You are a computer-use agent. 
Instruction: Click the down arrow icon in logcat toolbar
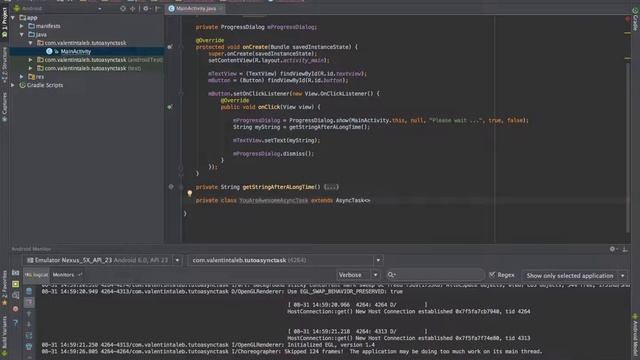[x=29, y=324]
